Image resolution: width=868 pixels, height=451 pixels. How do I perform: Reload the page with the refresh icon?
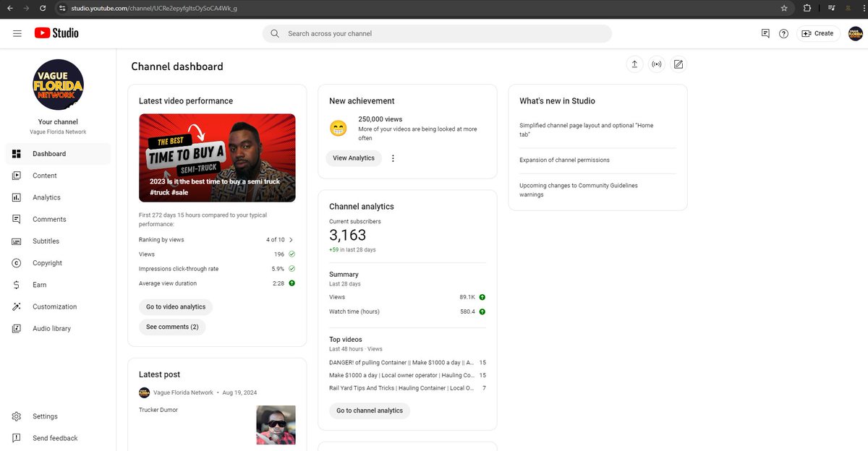[x=43, y=8]
